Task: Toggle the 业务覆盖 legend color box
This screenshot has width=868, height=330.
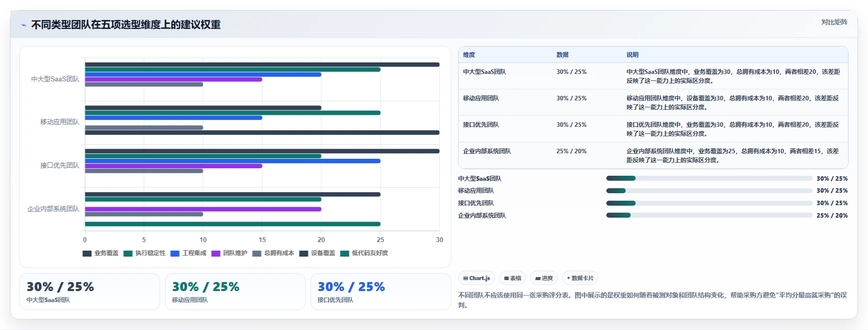Action: click(x=87, y=254)
